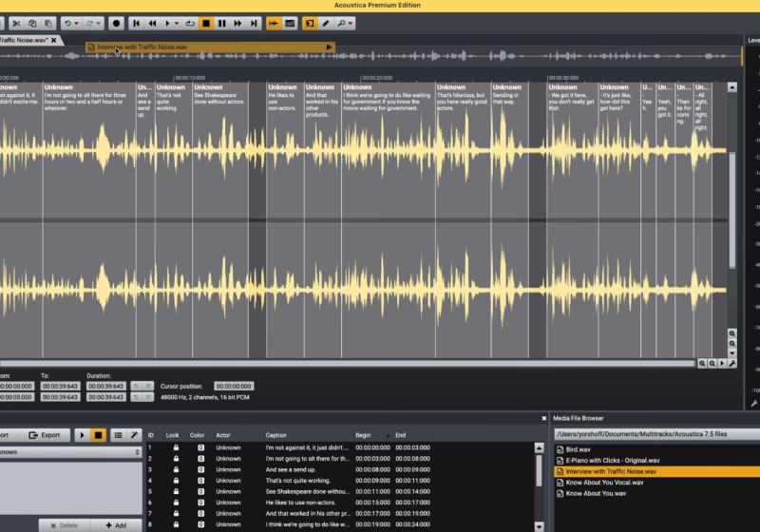The width and height of the screenshot is (760, 532).
Task: Click the horizontal timeline scrollbar
Action: (x=347, y=364)
